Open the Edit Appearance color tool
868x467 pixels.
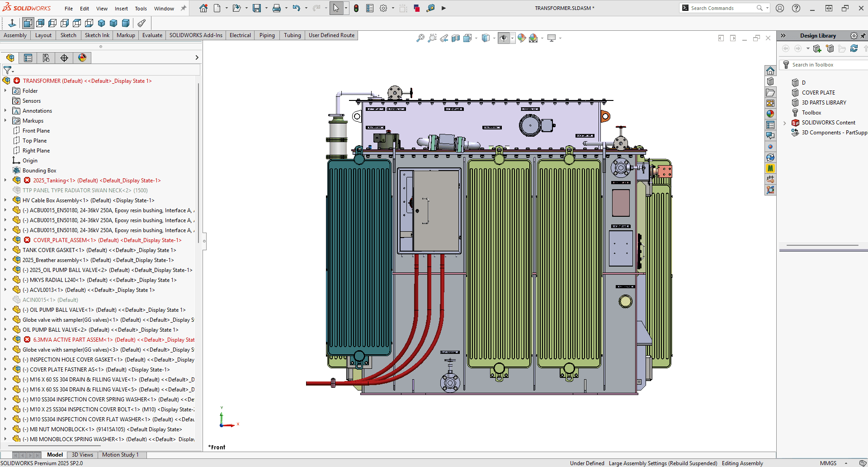522,38
